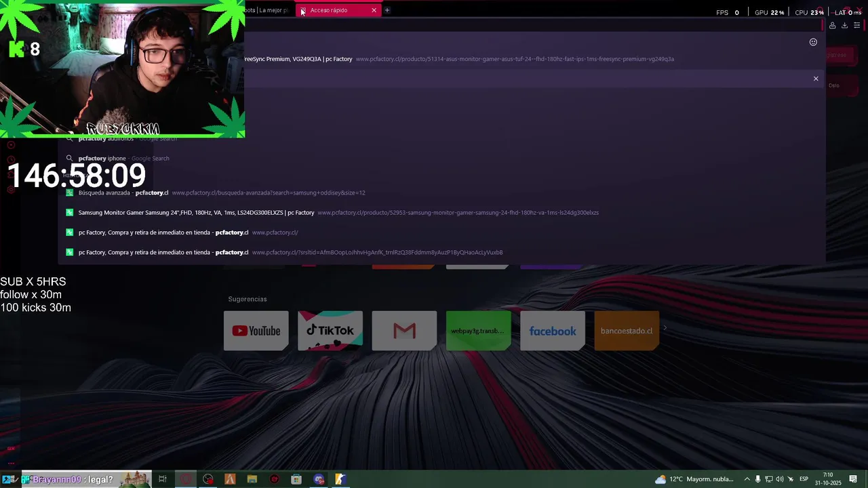
Task: Select the pc Factory srsltid URL suggestion
Action: pos(441,252)
